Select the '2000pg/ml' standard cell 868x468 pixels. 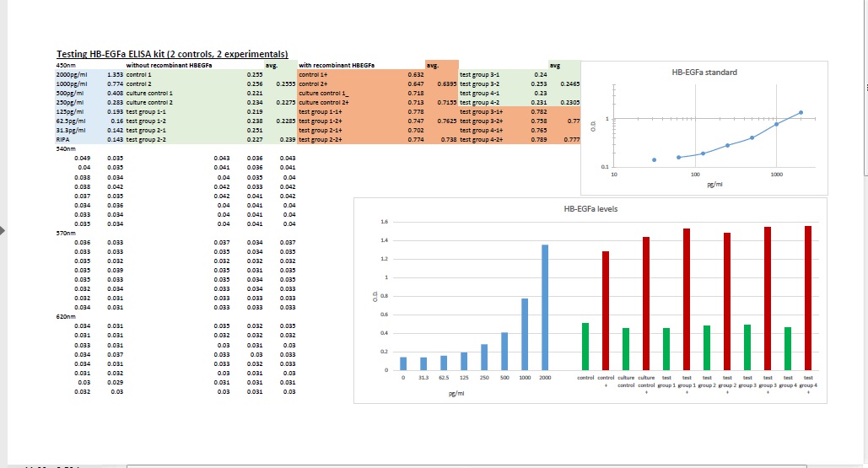(x=68, y=75)
